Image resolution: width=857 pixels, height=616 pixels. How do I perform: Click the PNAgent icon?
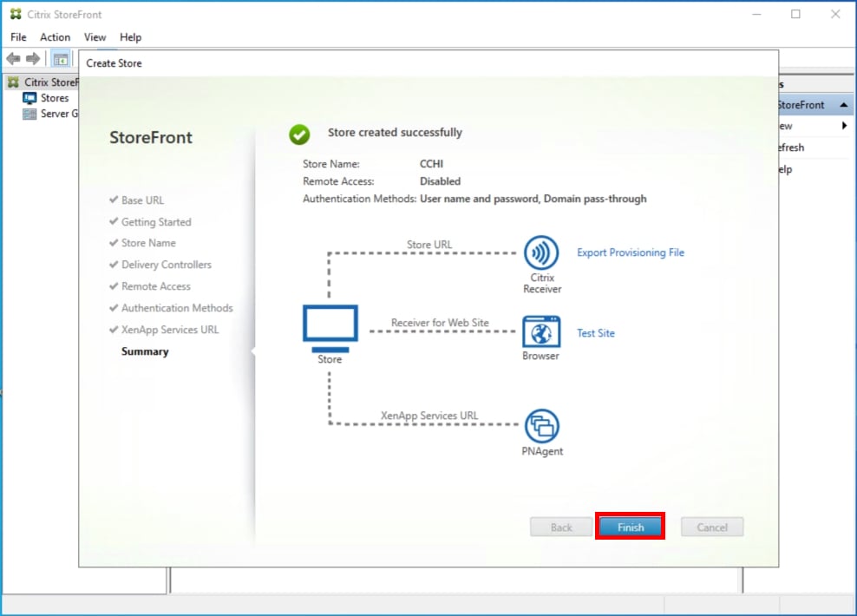click(x=541, y=426)
